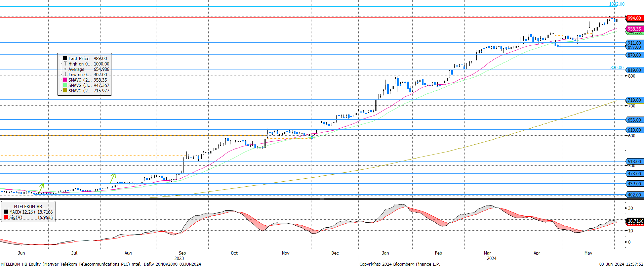This screenshot has height=267, width=644.
Task: Click the black Last Price color swatch
Action: point(65,58)
